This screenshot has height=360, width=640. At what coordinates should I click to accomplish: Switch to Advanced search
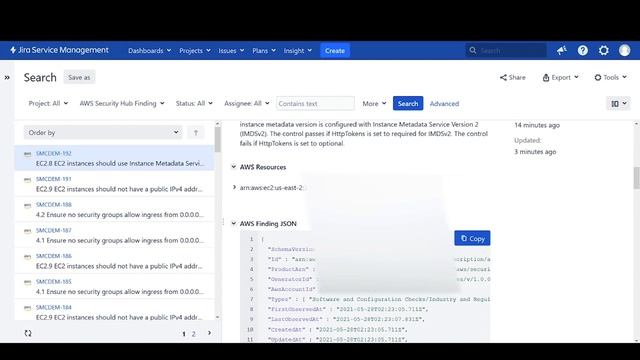444,104
